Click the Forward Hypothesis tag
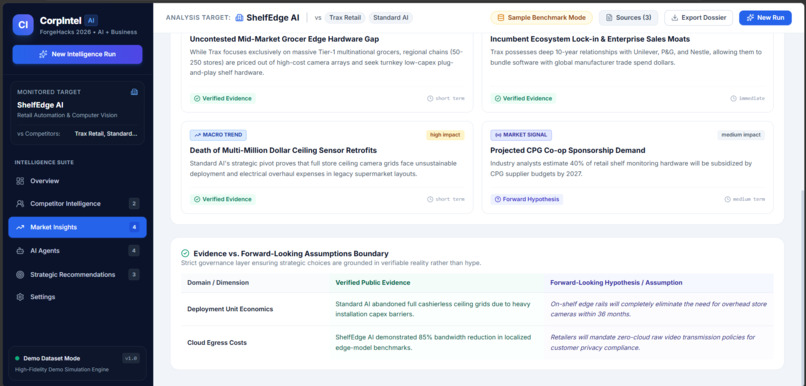Screen dimensions: 806x386 point(526,199)
